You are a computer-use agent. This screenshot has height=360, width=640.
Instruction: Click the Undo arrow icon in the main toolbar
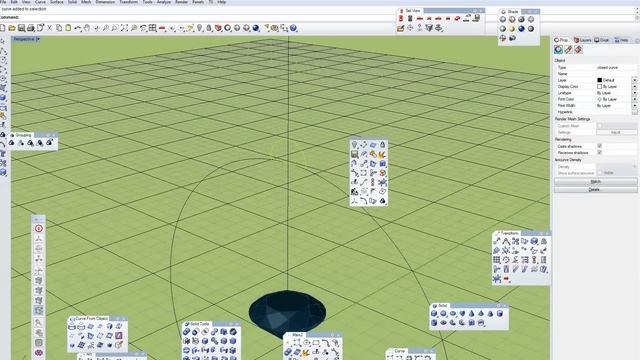point(78,28)
